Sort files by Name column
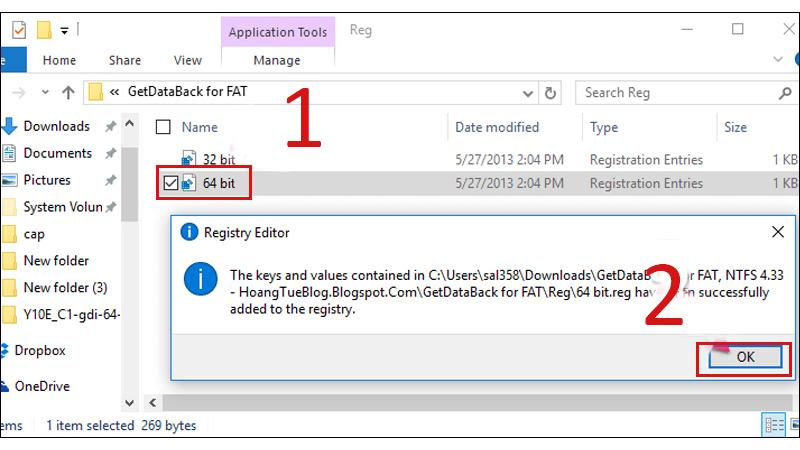 pos(199,127)
